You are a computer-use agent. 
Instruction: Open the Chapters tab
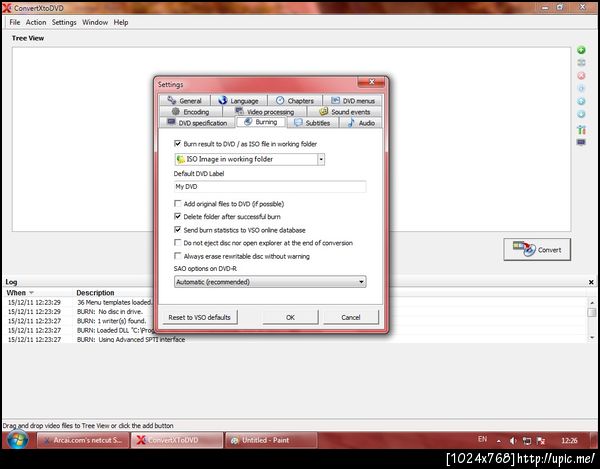(x=294, y=101)
